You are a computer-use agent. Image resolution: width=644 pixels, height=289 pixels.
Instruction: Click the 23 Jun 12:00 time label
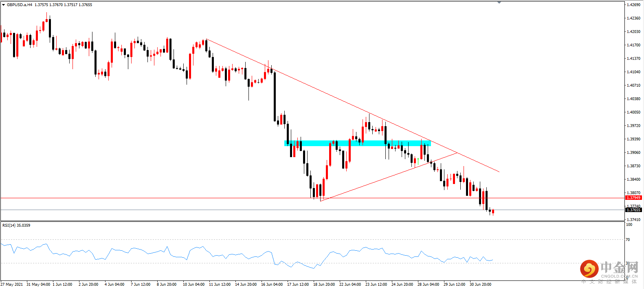pyautogui.click(x=376, y=285)
